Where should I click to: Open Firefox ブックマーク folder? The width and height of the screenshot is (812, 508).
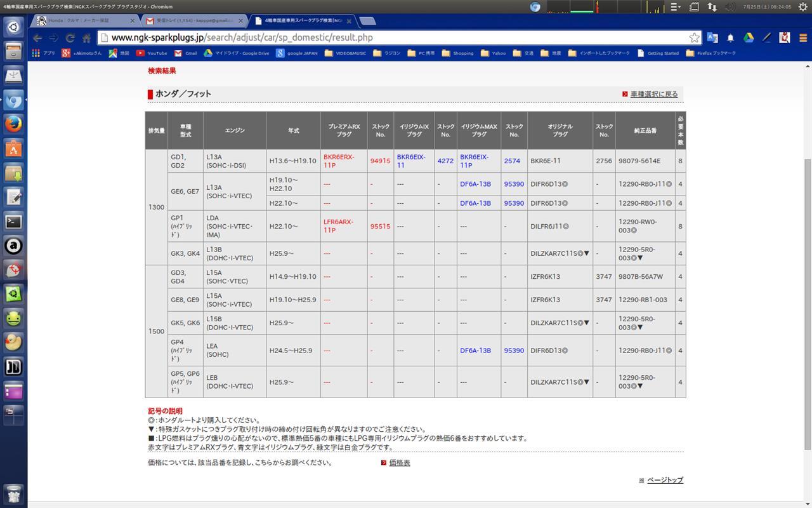(x=711, y=53)
